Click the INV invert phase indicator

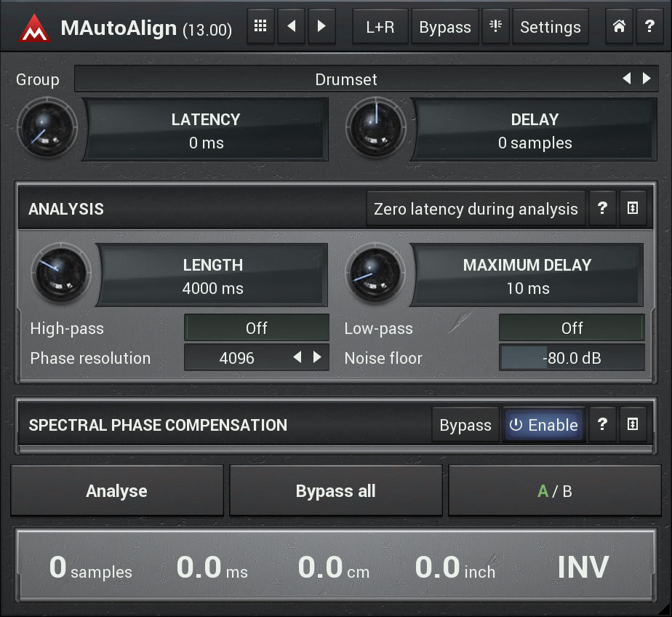click(x=583, y=567)
